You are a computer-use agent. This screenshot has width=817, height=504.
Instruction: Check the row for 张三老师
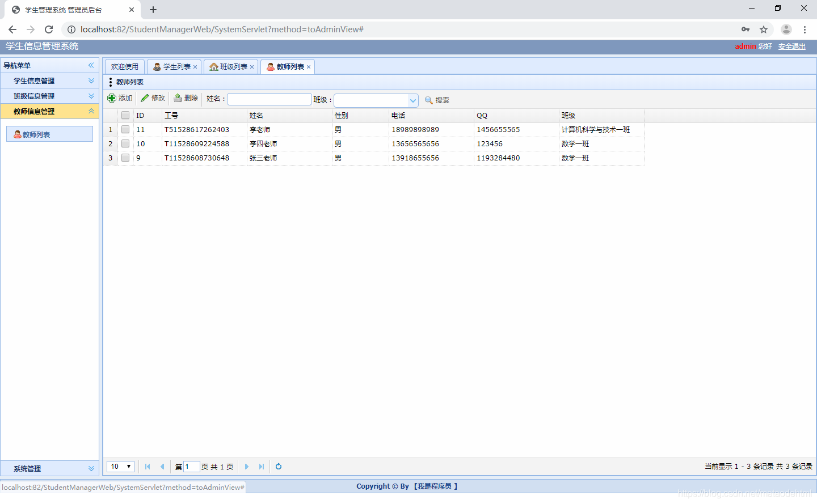[x=125, y=158]
